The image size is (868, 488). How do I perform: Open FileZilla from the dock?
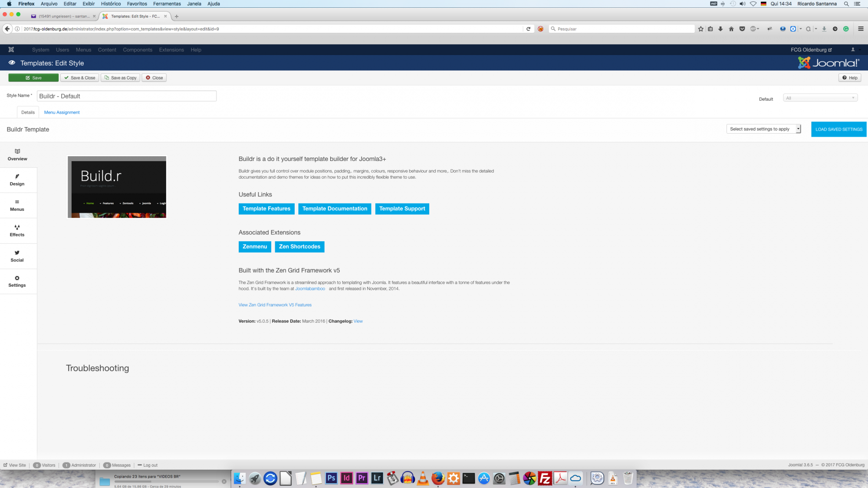[545, 478]
